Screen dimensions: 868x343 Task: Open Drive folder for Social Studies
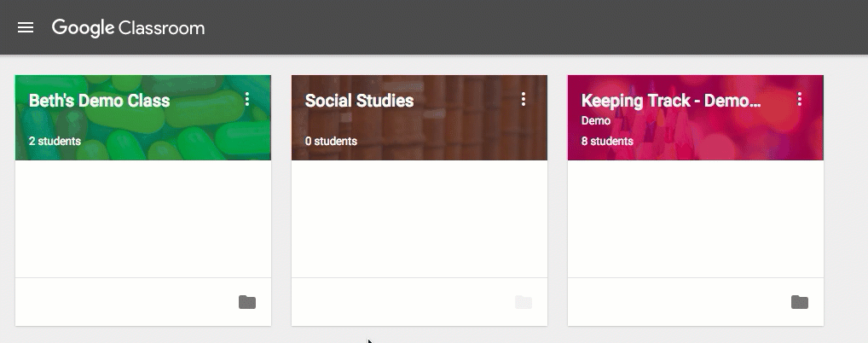coord(524,302)
